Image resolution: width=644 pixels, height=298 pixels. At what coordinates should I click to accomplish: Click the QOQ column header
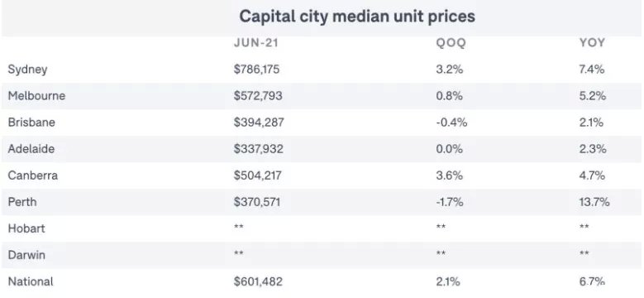pyautogui.click(x=451, y=43)
